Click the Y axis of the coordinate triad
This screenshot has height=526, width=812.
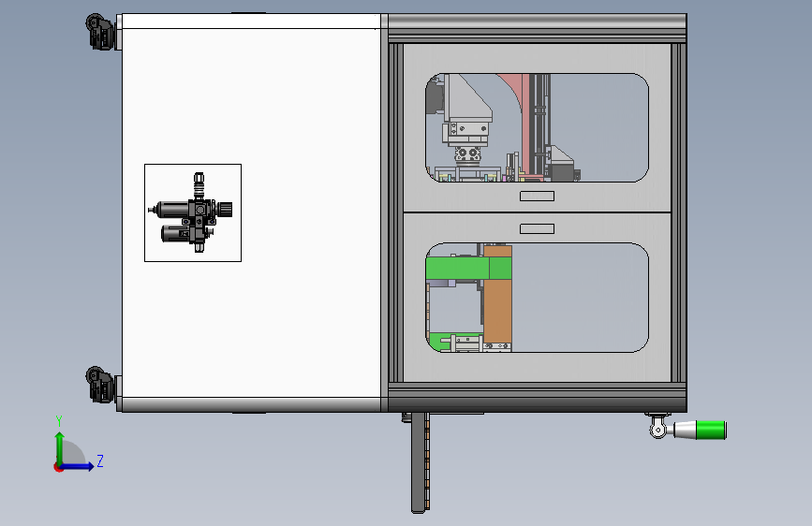(59, 447)
